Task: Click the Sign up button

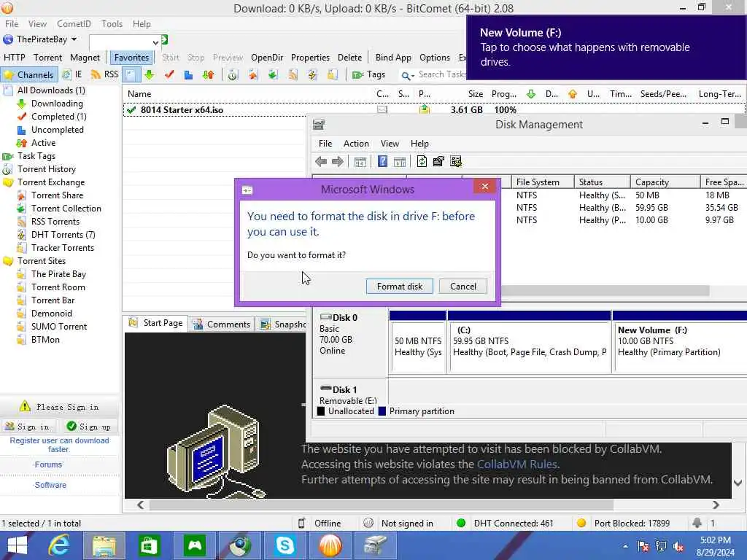Action: [89, 427]
